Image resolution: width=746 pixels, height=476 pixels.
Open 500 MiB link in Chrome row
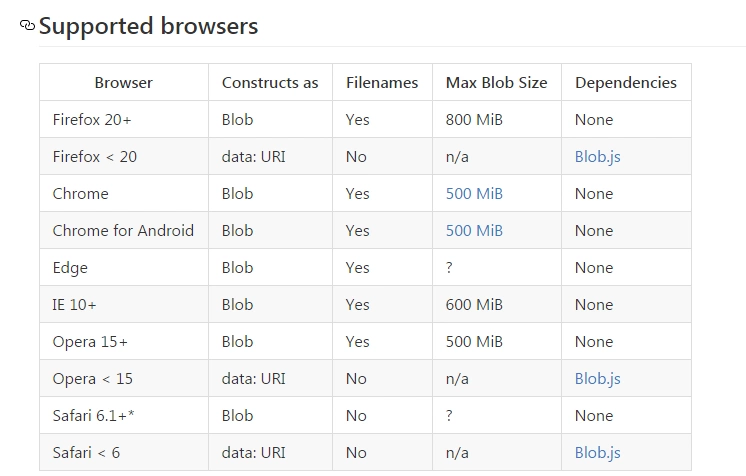[474, 194]
